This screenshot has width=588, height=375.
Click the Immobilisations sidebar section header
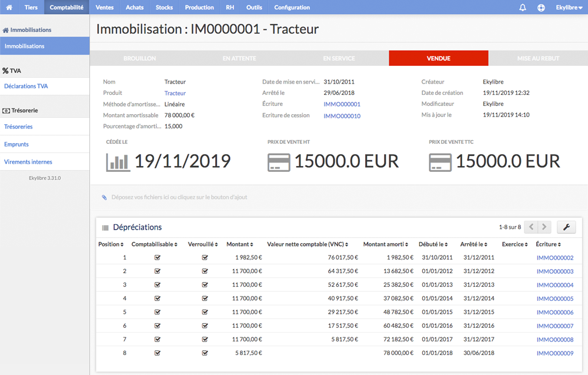pyautogui.click(x=27, y=29)
